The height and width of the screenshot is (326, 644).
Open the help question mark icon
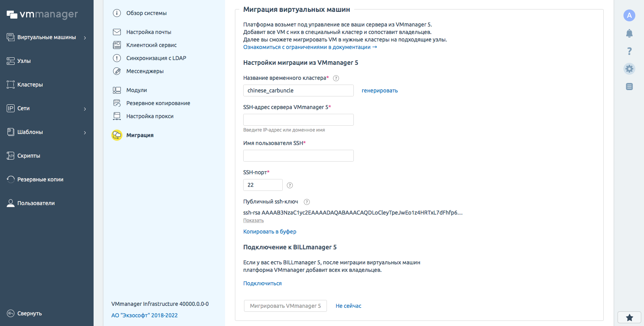coord(629,51)
